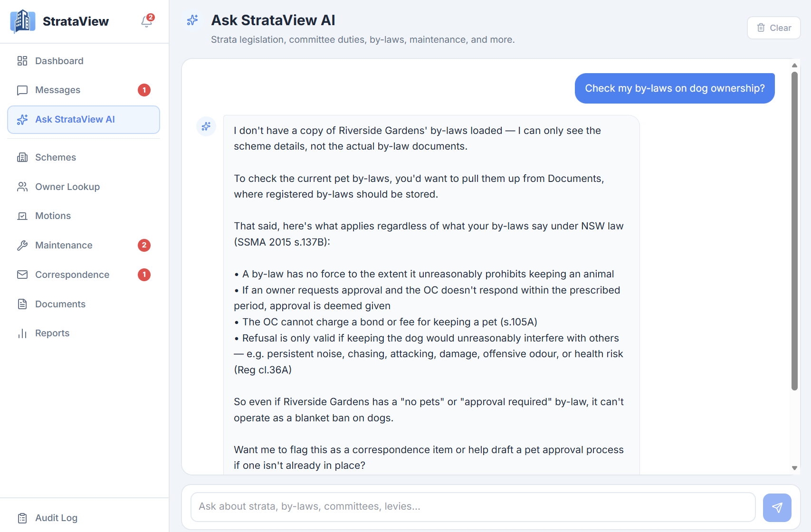
Task: Click the sentence offering to flag a correspondence item
Action: (429, 458)
